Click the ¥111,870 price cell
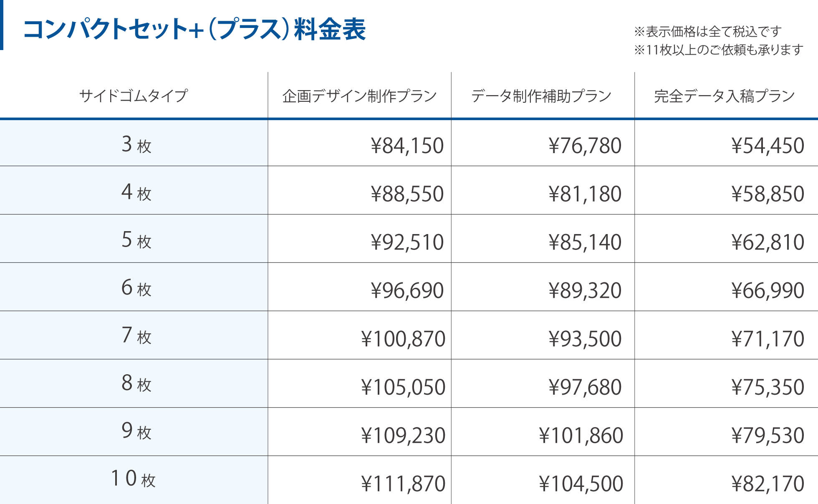 tap(403, 484)
